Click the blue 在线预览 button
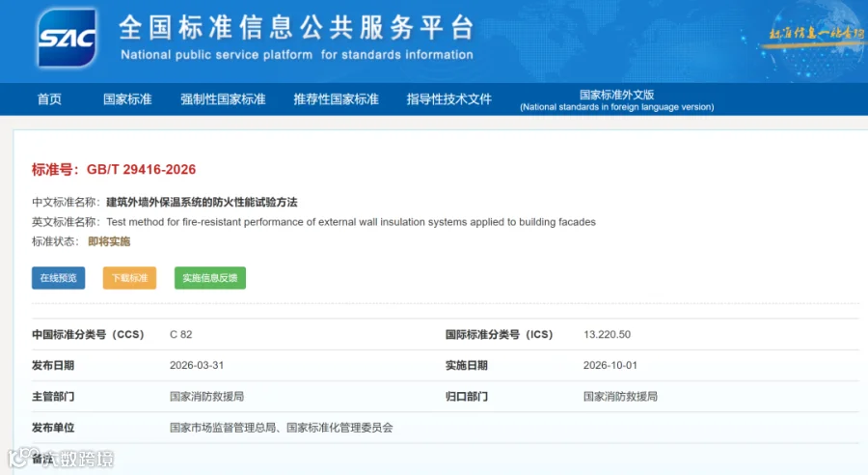Viewport: 868px width, 475px height. (58, 278)
